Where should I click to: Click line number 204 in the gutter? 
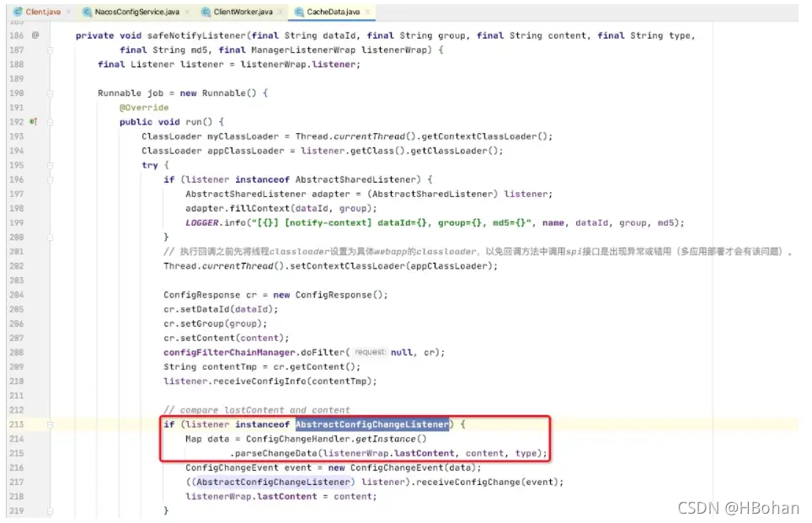click(x=17, y=295)
